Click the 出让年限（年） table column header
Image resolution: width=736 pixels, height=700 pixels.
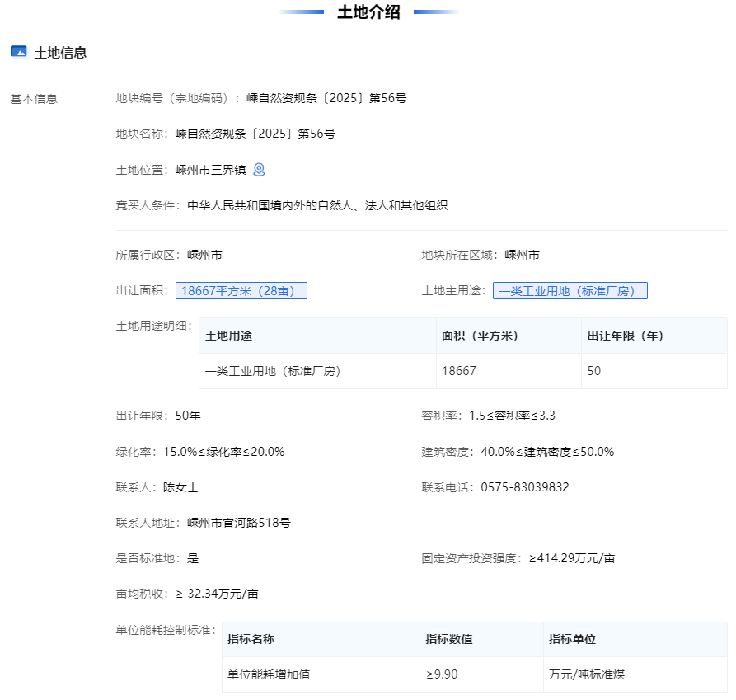tap(625, 336)
